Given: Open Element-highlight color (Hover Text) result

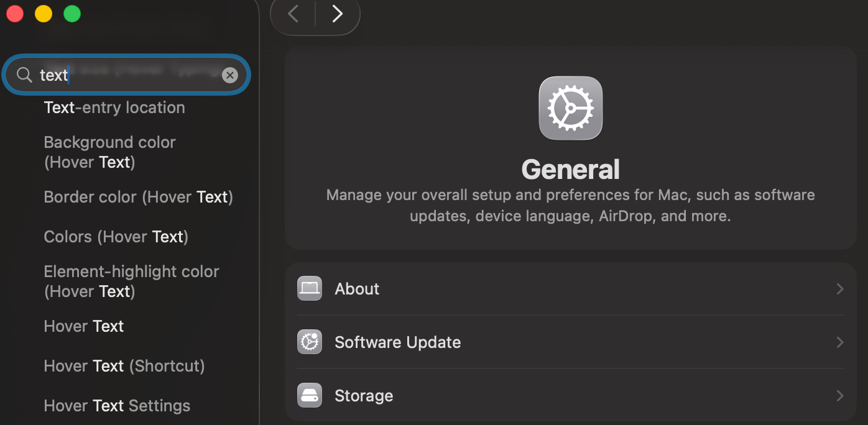Looking at the screenshot, I should click(x=131, y=281).
